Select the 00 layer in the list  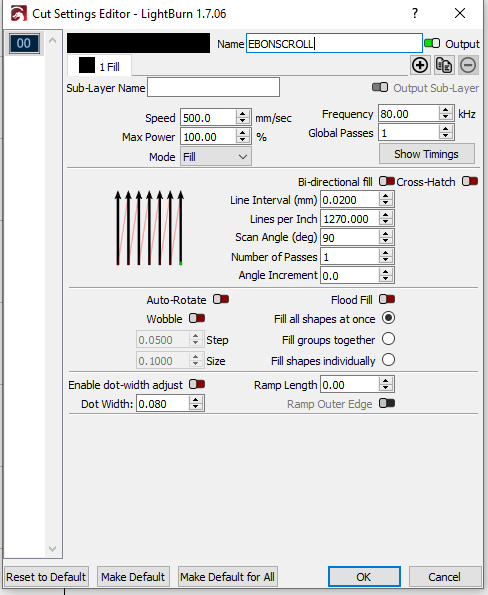tap(24, 43)
